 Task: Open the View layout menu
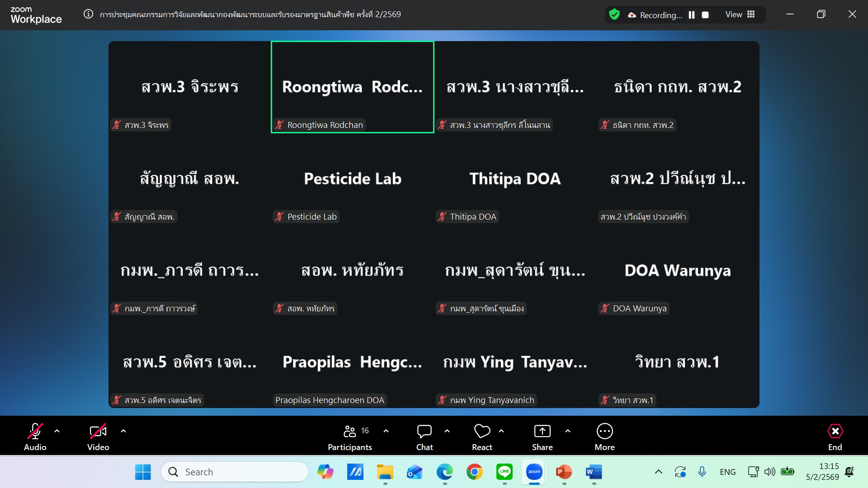740,14
